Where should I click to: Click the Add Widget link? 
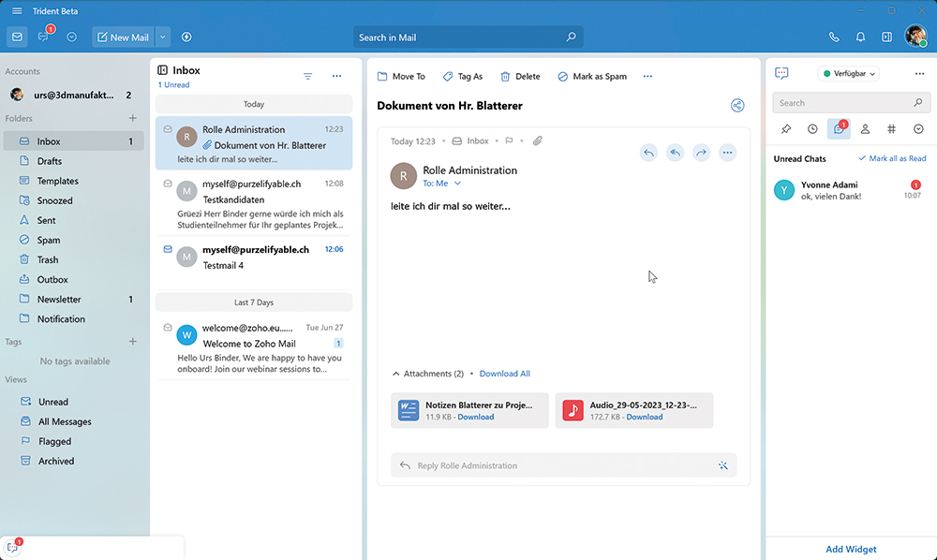click(851, 549)
